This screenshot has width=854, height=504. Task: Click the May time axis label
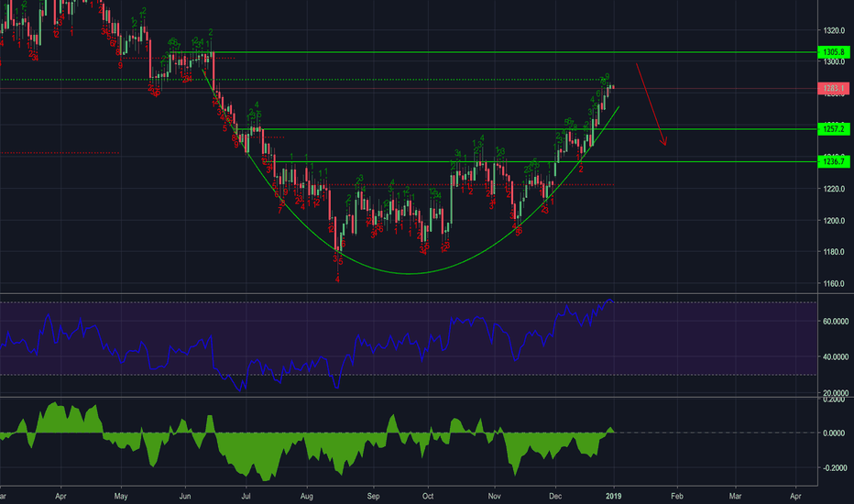[x=121, y=497]
